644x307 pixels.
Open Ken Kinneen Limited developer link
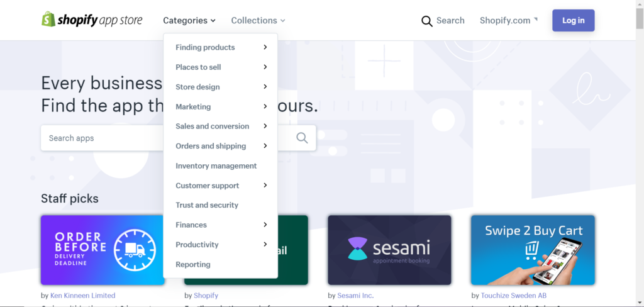(x=82, y=296)
